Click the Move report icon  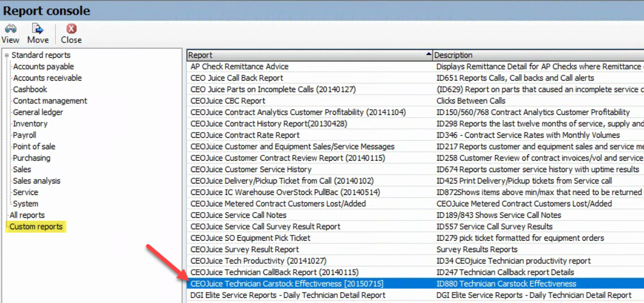click(x=38, y=29)
